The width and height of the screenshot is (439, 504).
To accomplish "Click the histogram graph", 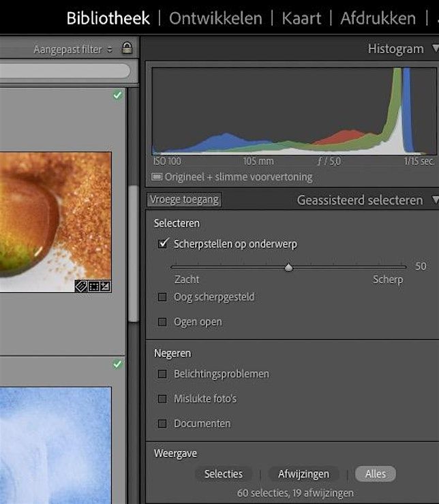I will tap(294, 112).
